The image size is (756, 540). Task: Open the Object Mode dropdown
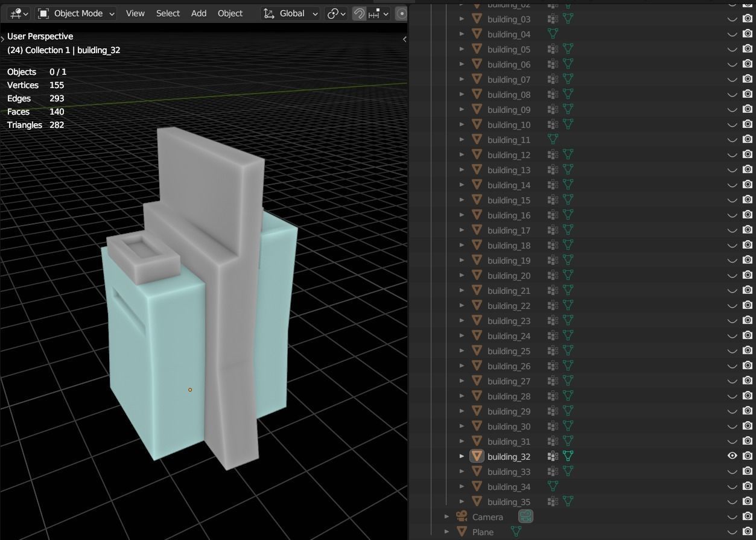76,13
